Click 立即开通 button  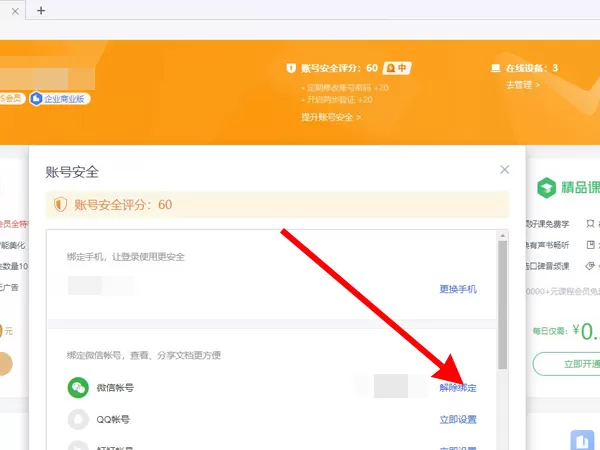coord(566,364)
